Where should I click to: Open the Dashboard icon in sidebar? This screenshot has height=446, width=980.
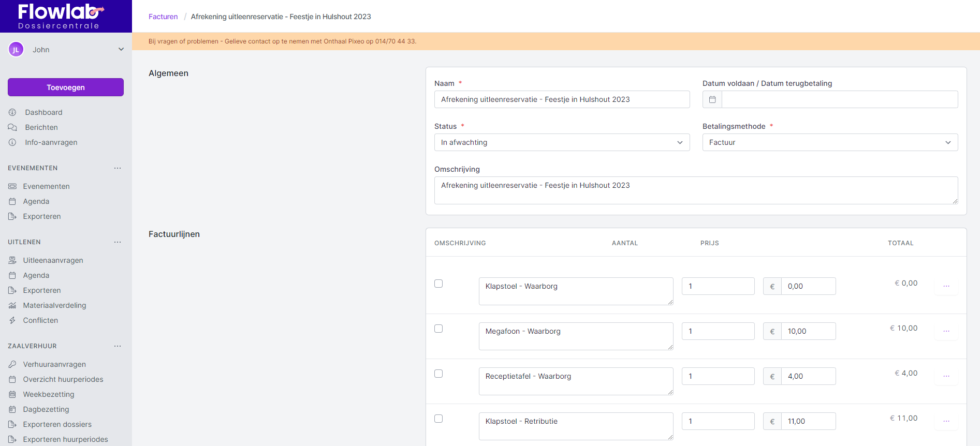(12, 112)
